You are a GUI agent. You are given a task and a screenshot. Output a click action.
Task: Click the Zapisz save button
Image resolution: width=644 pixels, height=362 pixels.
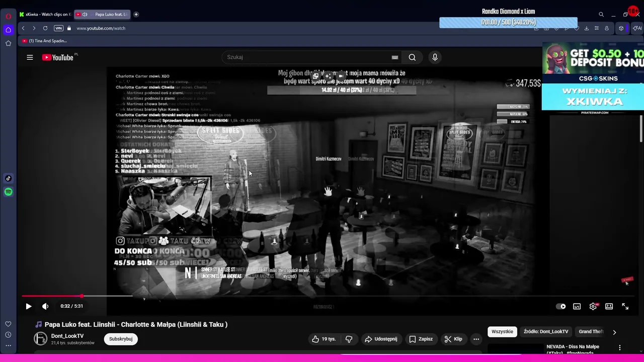tap(421, 339)
